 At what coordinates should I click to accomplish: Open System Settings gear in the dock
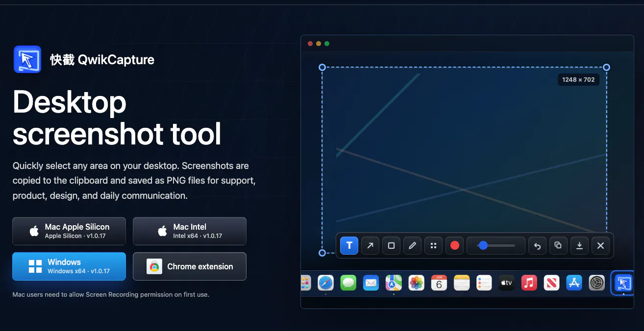click(x=597, y=283)
